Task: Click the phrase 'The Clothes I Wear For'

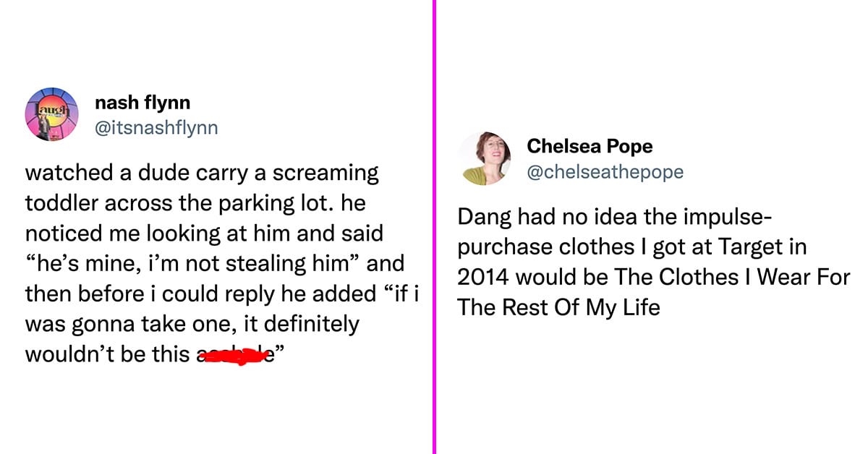Action: tap(730, 278)
